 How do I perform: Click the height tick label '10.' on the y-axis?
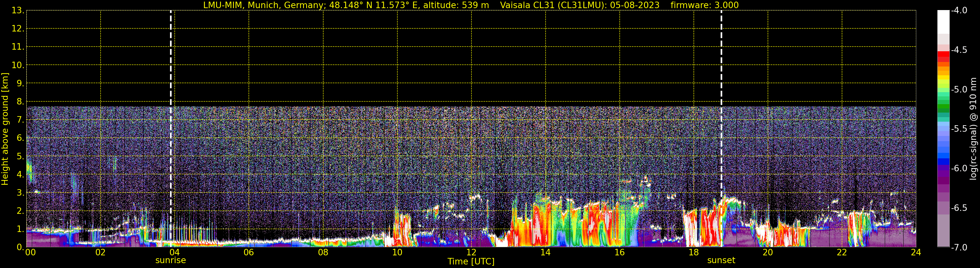click(18, 65)
